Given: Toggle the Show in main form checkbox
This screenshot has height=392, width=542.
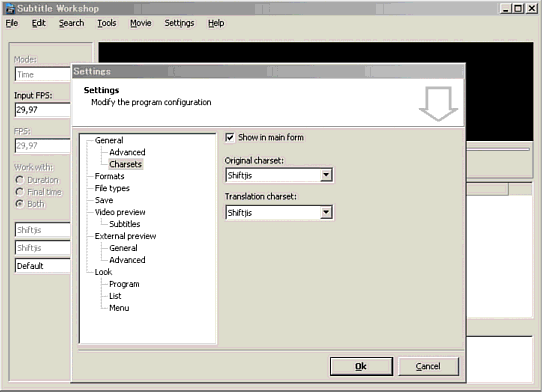Looking at the screenshot, I should pyautogui.click(x=230, y=137).
